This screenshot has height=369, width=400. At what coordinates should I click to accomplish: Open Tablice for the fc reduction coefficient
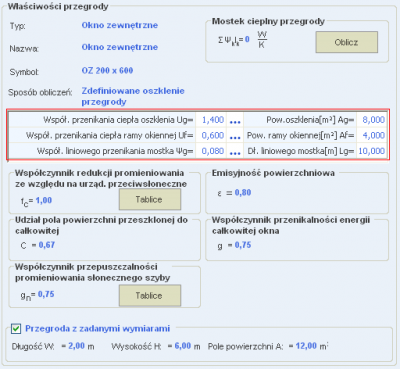[150, 199]
